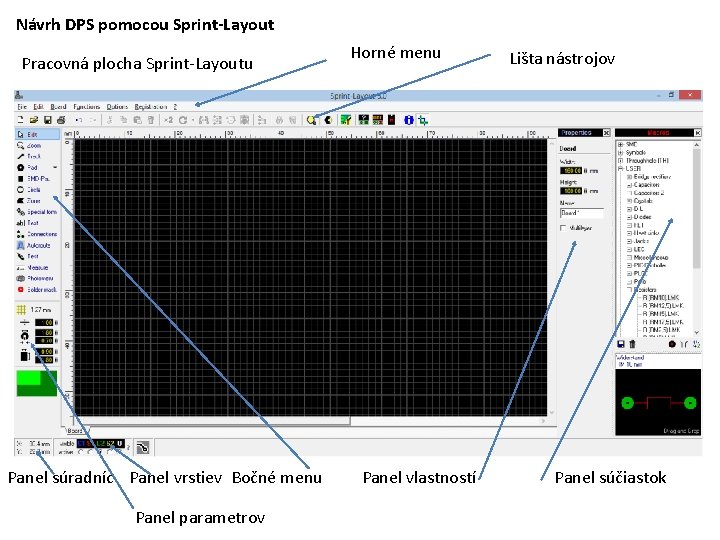This screenshot has height=540, width=720.
Task: Toggle C2 layer visibility label
Action: (101, 444)
